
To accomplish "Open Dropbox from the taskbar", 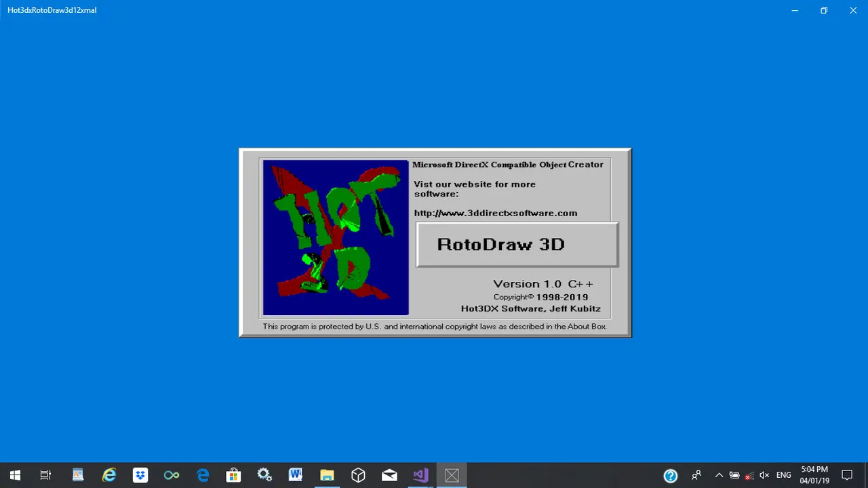I will tap(140, 475).
